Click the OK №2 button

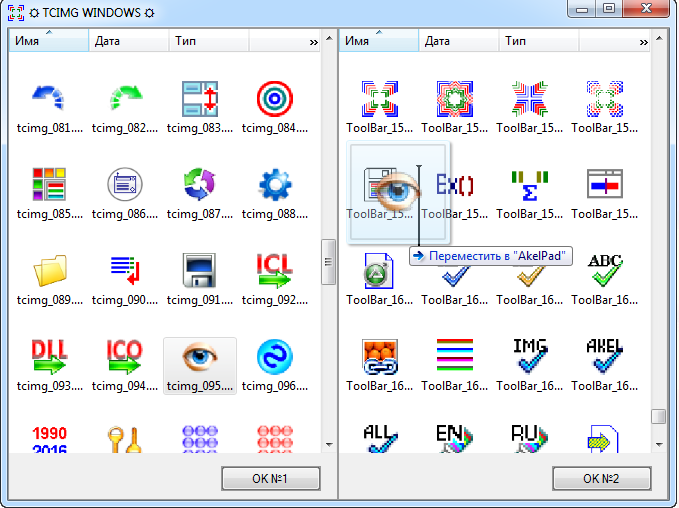[x=601, y=479]
